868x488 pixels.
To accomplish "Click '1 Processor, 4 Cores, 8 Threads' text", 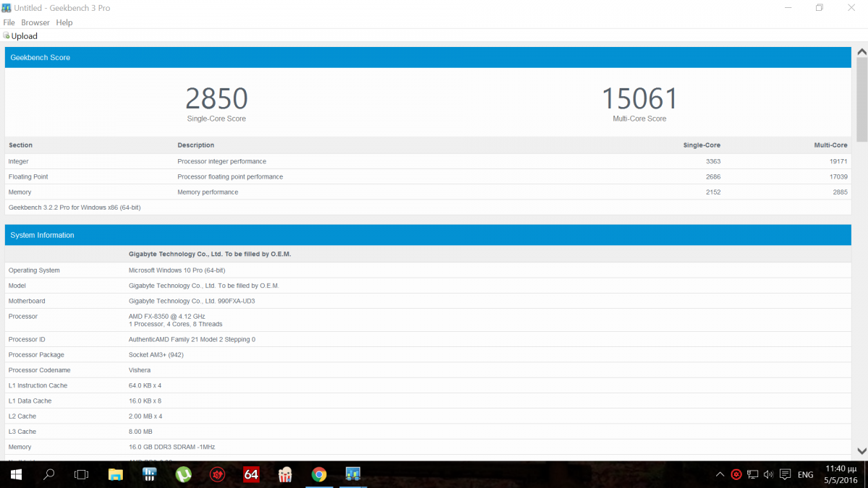I will 176,325.
